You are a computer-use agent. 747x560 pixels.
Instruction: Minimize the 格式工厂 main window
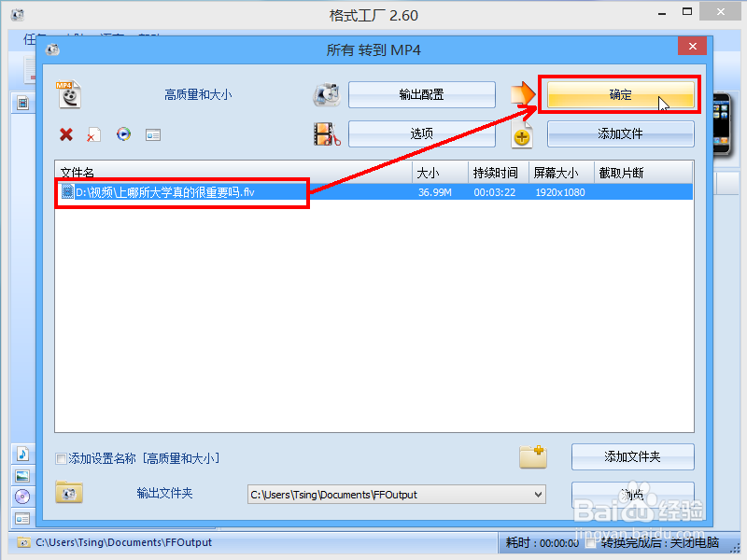pos(662,14)
